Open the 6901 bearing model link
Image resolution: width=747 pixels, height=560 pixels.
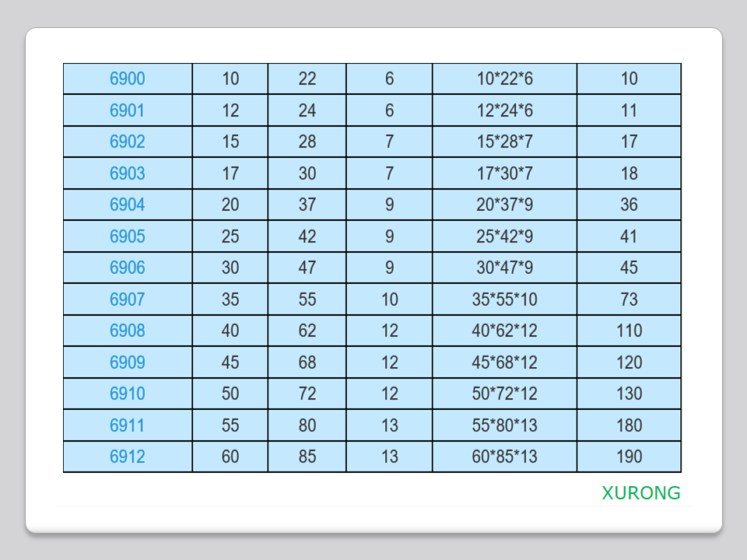127,110
